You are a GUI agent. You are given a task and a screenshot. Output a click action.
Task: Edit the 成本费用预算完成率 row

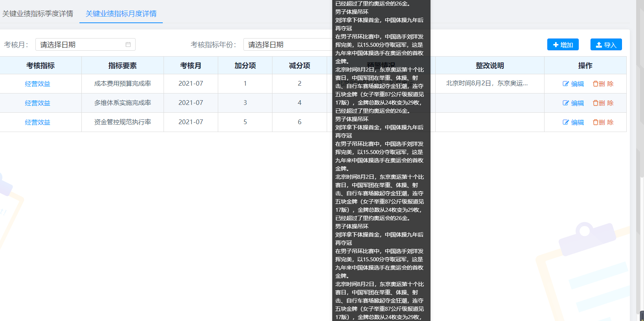[x=573, y=84]
